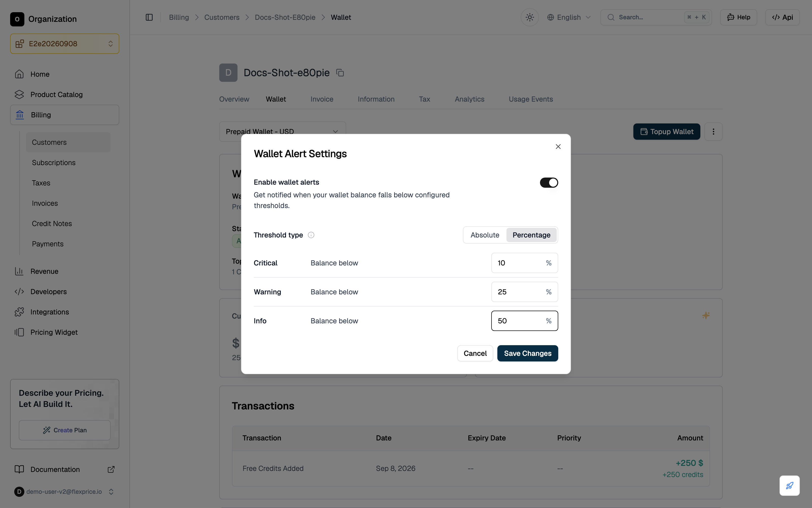Viewport: 812px width, 508px height.
Task: Show the Threshold type info tooltip
Action: click(x=311, y=235)
